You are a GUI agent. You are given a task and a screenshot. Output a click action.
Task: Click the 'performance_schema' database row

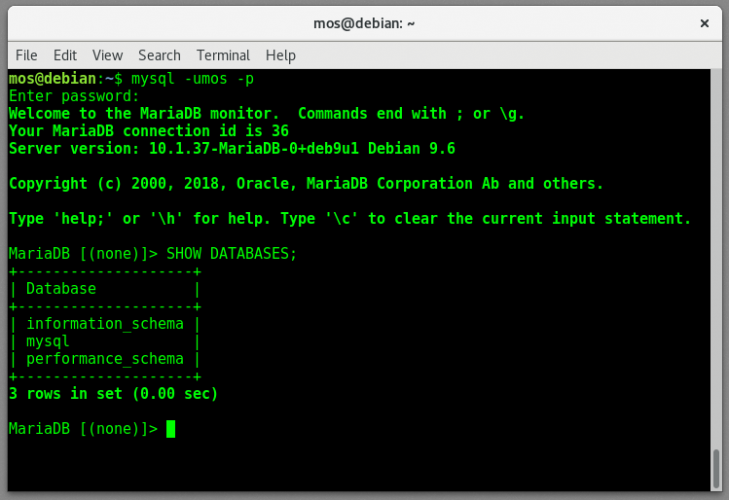click(x=105, y=359)
